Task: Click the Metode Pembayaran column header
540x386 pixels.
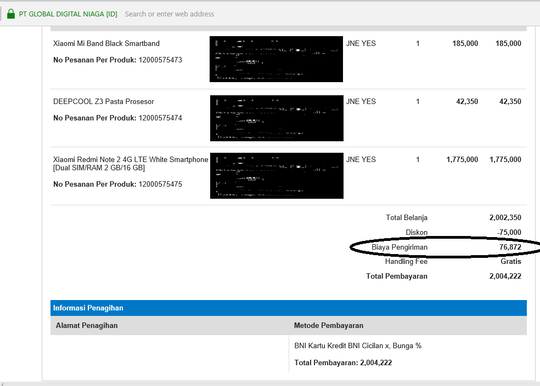Action: (x=329, y=325)
